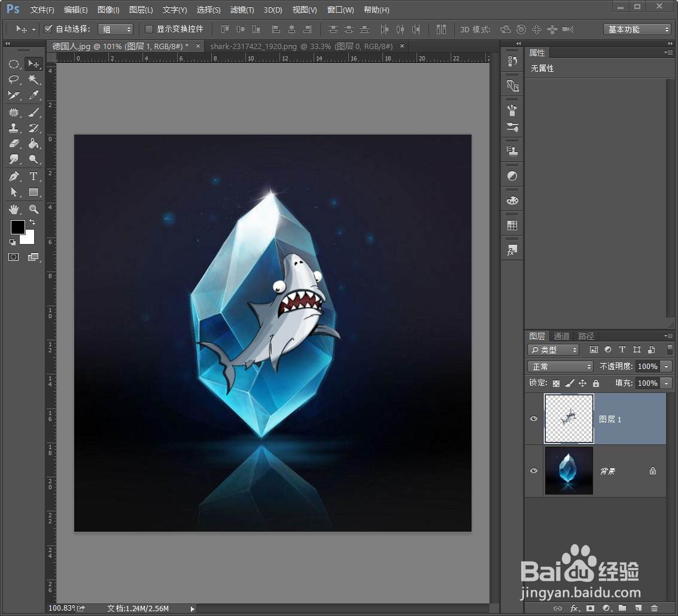Select the Eyedropper tool
The image size is (678, 616).
34,95
